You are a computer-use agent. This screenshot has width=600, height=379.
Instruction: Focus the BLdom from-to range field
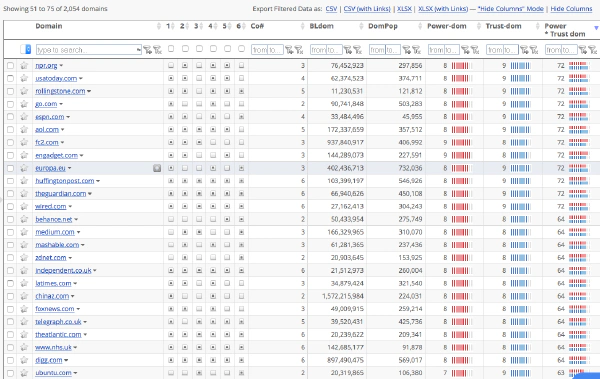(x=326, y=50)
